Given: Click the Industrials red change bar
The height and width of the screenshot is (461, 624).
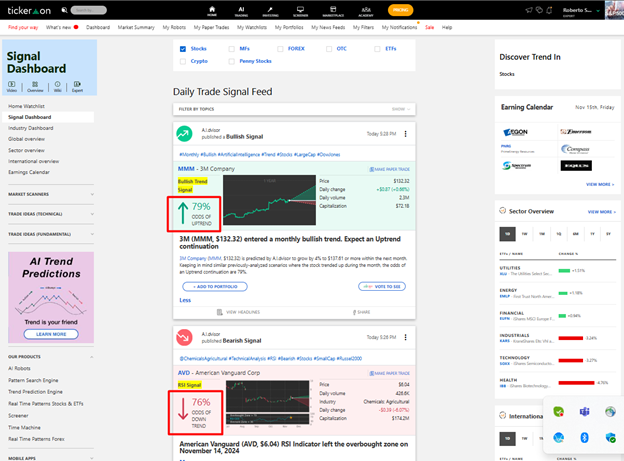Looking at the screenshot, I should point(571,338).
